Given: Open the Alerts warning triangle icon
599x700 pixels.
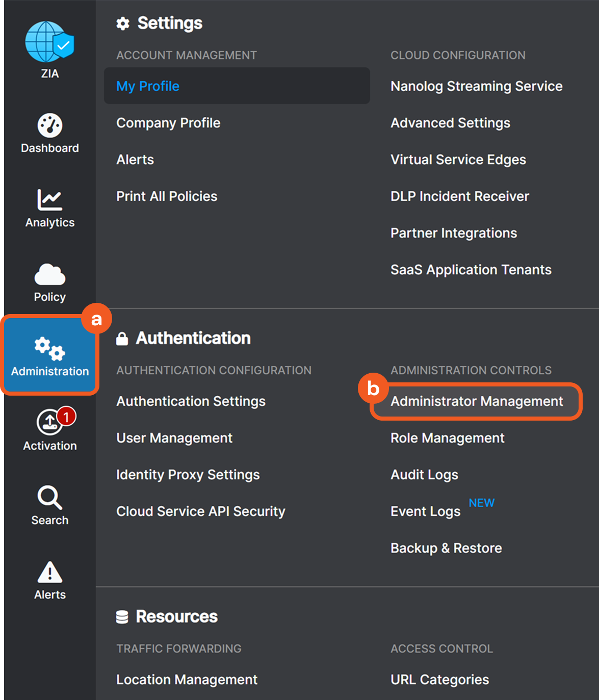Looking at the screenshot, I should 49,572.
